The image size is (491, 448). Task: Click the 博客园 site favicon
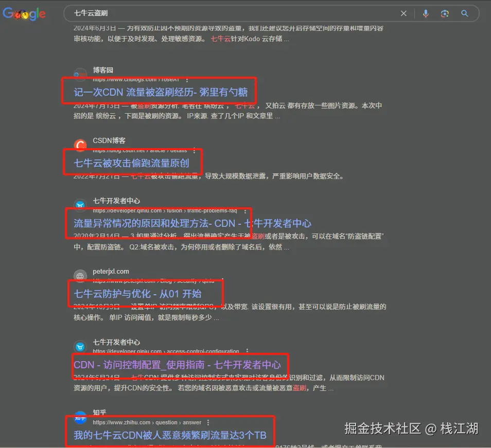pyautogui.click(x=80, y=74)
